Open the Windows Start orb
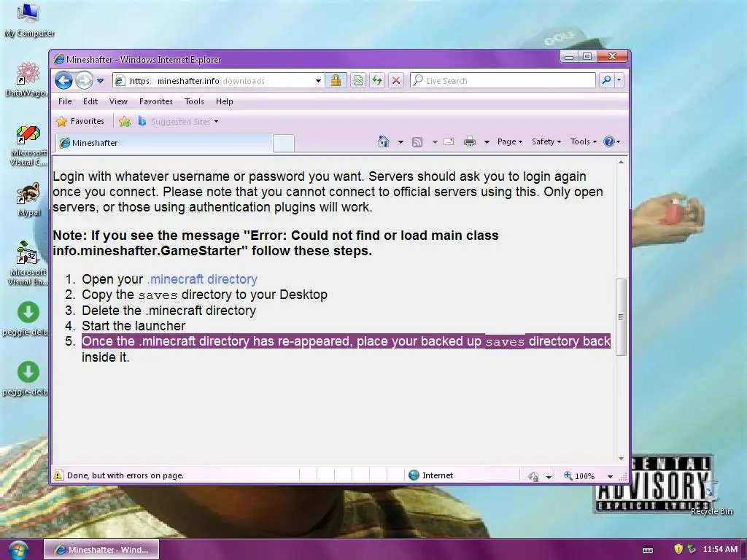This screenshot has width=747, height=560. click(18, 550)
